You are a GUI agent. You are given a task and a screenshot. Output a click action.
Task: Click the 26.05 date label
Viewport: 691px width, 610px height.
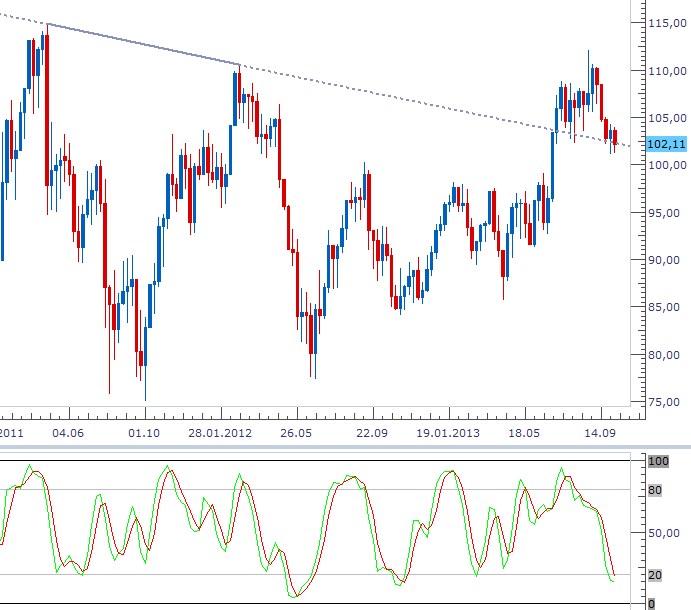296,433
